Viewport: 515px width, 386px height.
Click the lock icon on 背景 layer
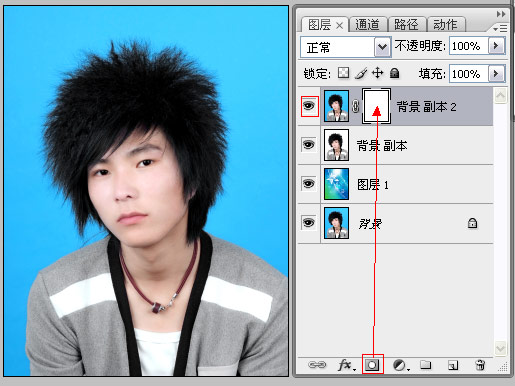472,223
